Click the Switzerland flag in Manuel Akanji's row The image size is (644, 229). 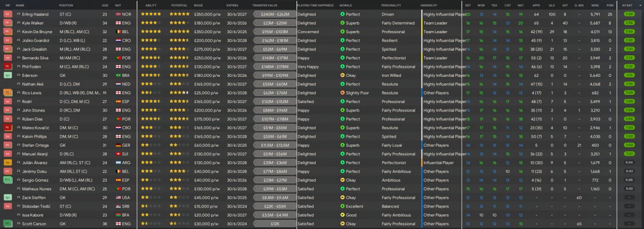pos(118,154)
